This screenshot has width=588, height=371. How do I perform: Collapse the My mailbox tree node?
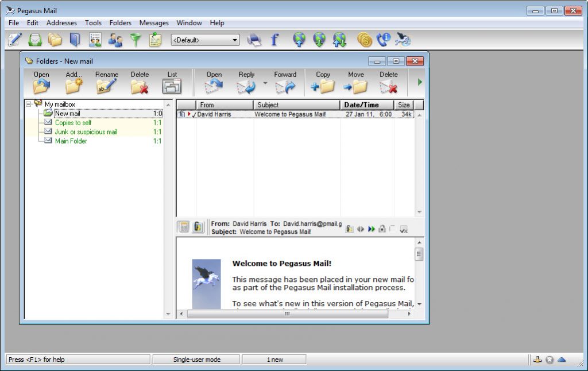pyautogui.click(x=29, y=104)
